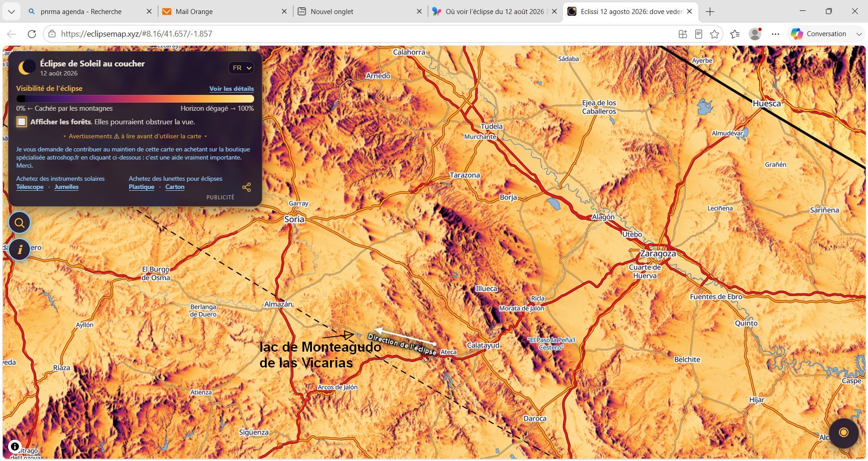Screen dimensions: 868x461
Task: Open the Jumelles shop link
Action: (x=66, y=187)
